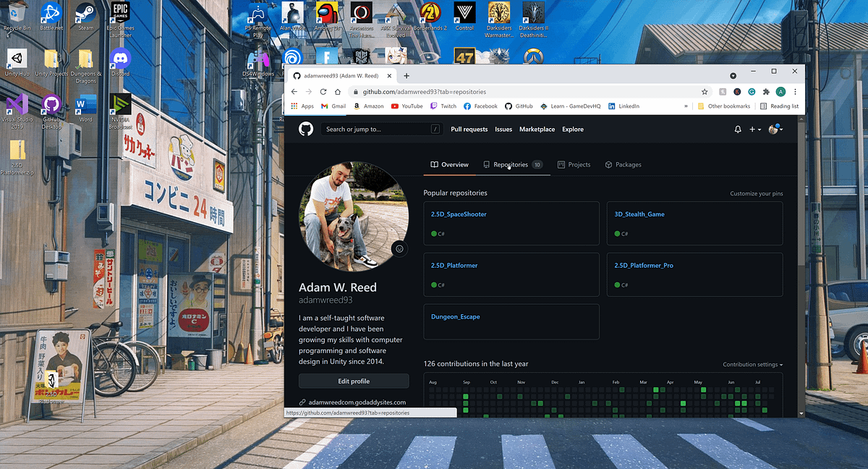Viewport: 868px width, 469px height.
Task: Set a status using the smiley icon on avatar
Action: (x=399, y=248)
